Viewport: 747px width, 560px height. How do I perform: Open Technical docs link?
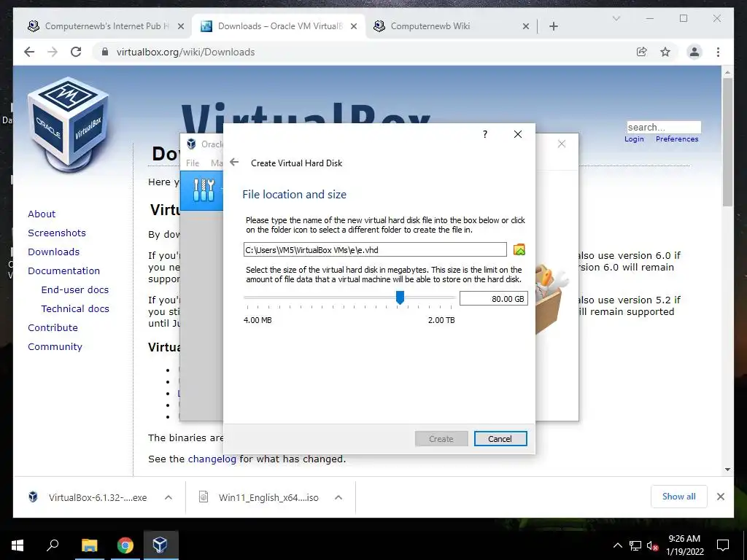point(75,308)
